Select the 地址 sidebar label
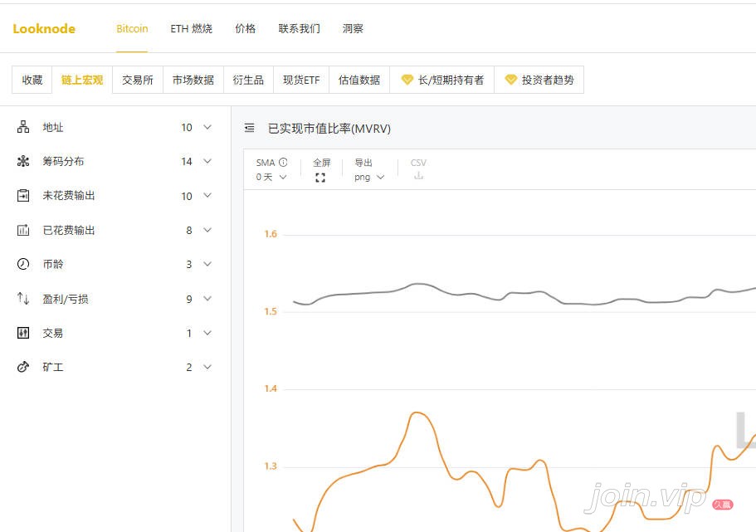Viewport: 756px width, 532px height. (53, 127)
